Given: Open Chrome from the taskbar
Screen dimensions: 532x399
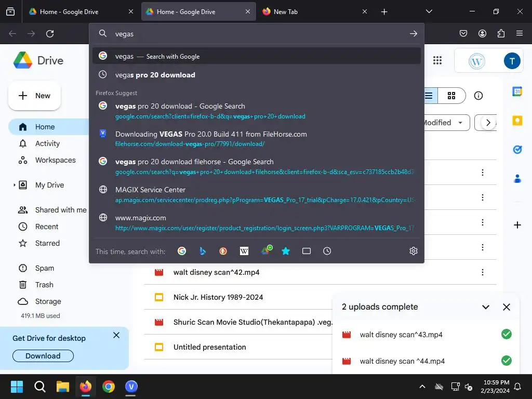Looking at the screenshot, I should click(x=108, y=387).
